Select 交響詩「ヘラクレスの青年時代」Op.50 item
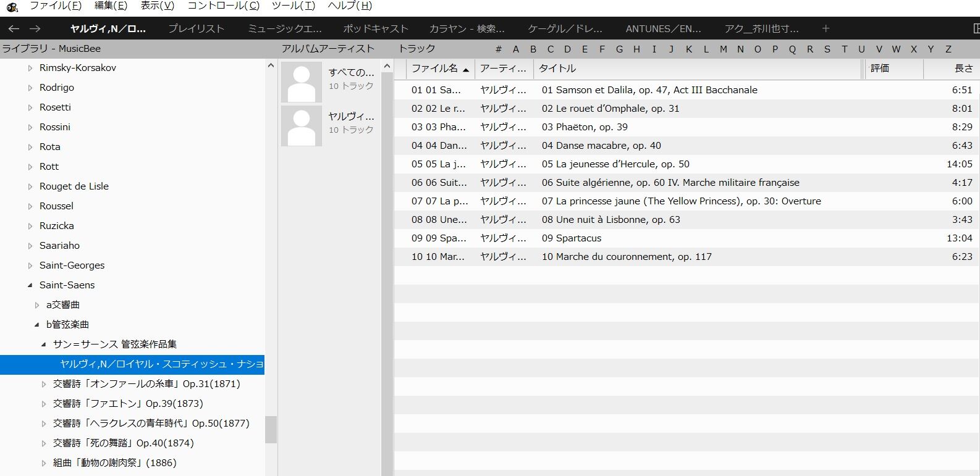Screen dimensions: 980x476 [151, 424]
